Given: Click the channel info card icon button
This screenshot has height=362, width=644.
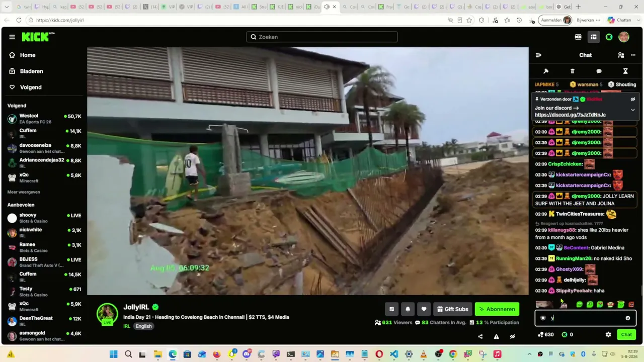Looking at the screenshot, I should point(391,309).
